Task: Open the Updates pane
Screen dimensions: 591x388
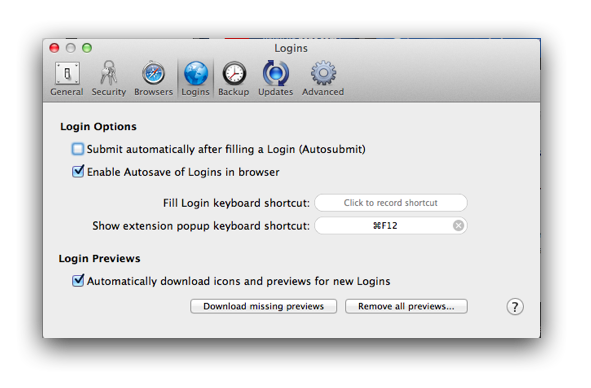Action: [276, 78]
